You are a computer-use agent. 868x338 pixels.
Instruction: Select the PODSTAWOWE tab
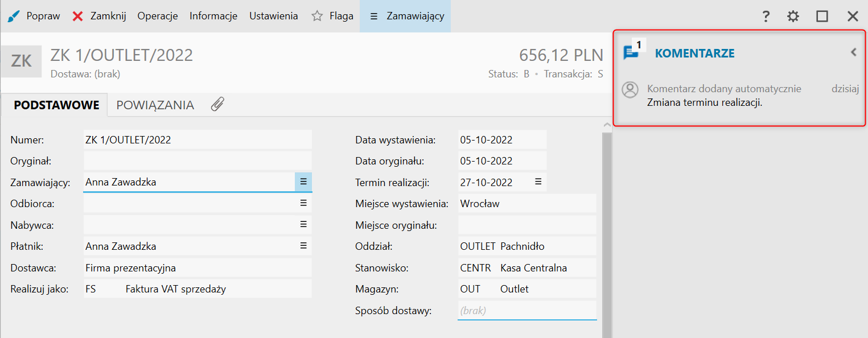56,105
